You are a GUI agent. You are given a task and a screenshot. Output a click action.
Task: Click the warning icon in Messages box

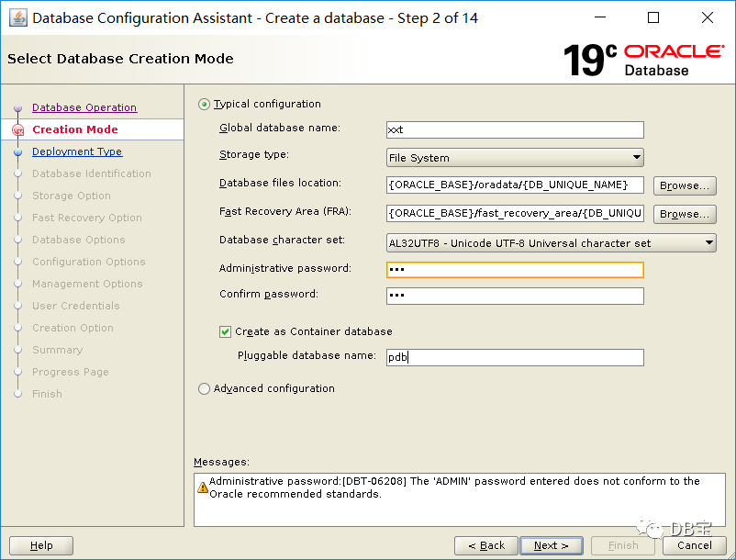[203, 487]
